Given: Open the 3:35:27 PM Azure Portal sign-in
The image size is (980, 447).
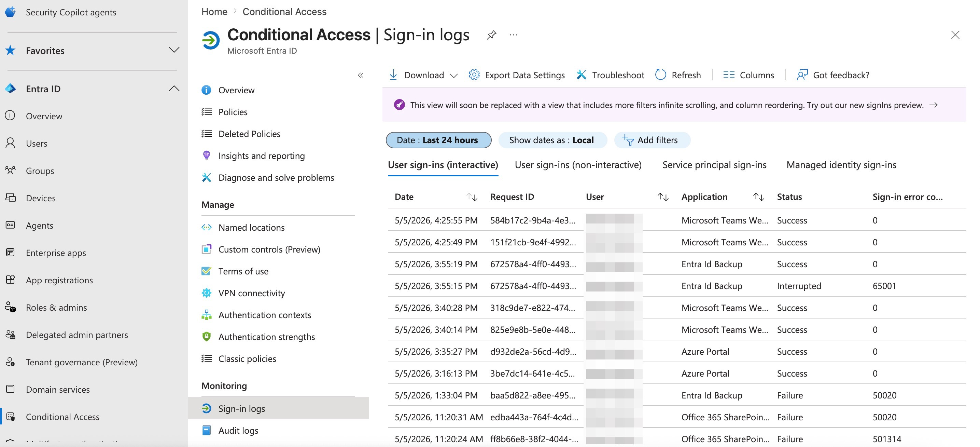Looking at the screenshot, I should click(x=677, y=351).
